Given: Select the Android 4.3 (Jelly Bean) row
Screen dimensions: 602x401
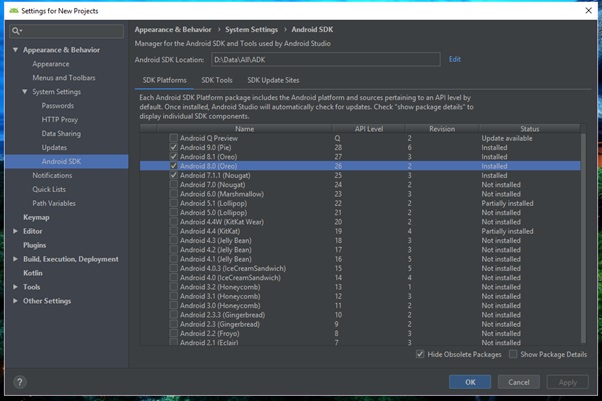Looking at the screenshot, I should (x=360, y=240).
